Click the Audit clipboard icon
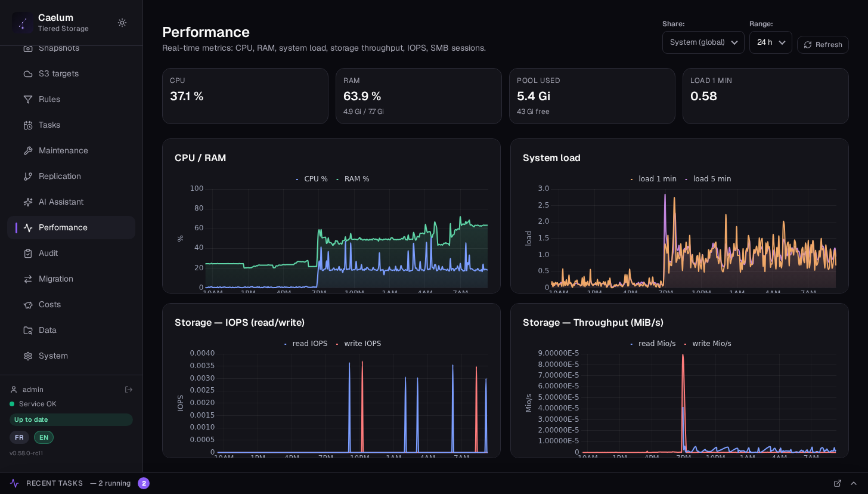The image size is (868, 494). pyautogui.click(x=28, y=253)
